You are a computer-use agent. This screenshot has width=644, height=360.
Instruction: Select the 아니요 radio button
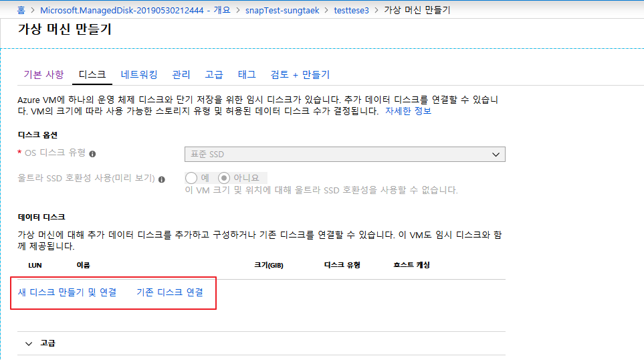pyautogui.click(x=224, y=178)
